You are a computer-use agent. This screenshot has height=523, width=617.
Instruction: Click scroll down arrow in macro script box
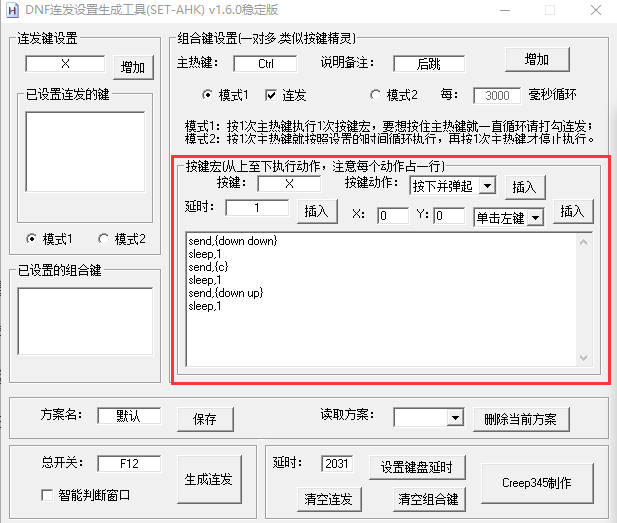(x=584, y=358)
